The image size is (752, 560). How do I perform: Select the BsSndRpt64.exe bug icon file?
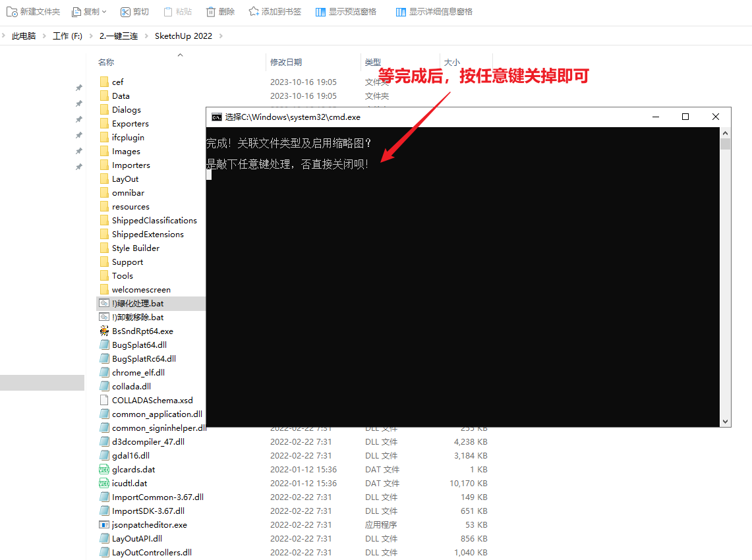pos(104,331)
